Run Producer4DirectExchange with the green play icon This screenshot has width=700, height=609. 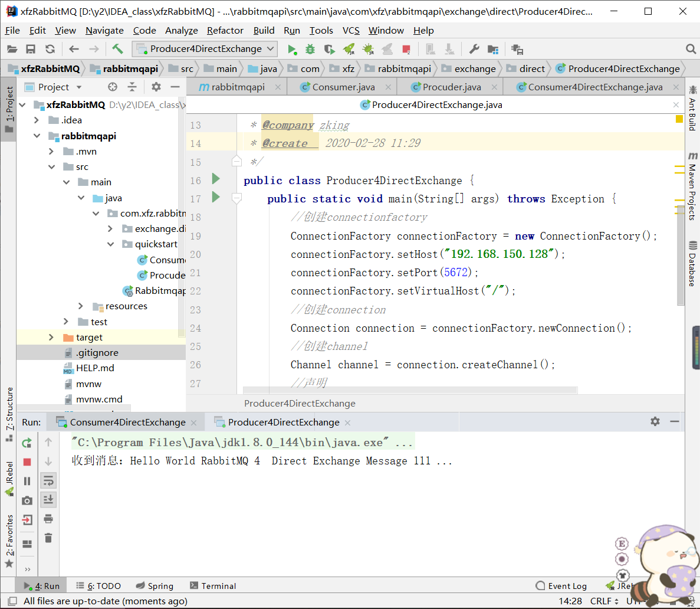[292, 49]
